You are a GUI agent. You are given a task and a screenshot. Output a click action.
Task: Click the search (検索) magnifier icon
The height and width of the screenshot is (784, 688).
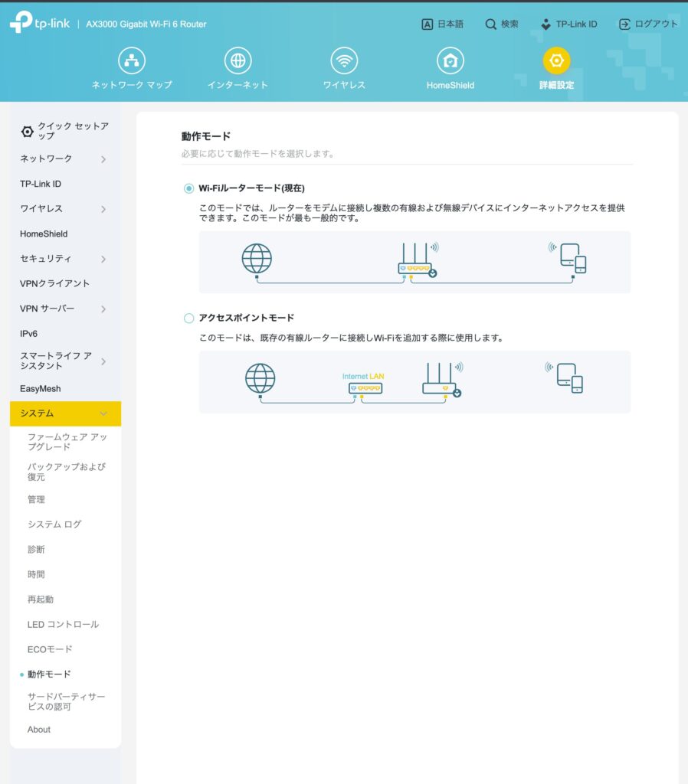491,24
